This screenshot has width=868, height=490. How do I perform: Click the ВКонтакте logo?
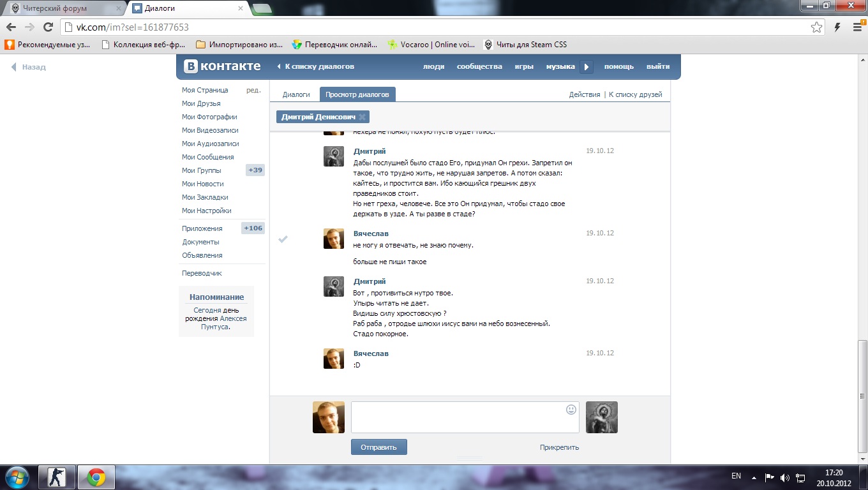click(223, 66)
